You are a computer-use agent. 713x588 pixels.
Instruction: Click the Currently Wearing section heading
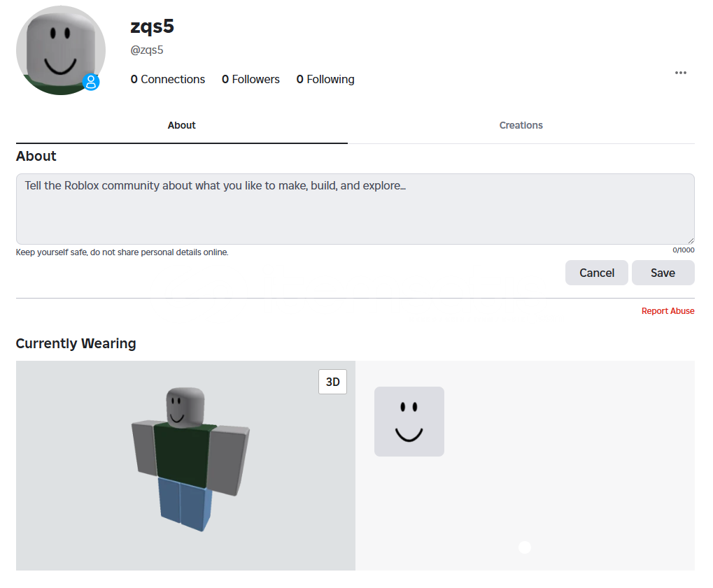point(76,343)
